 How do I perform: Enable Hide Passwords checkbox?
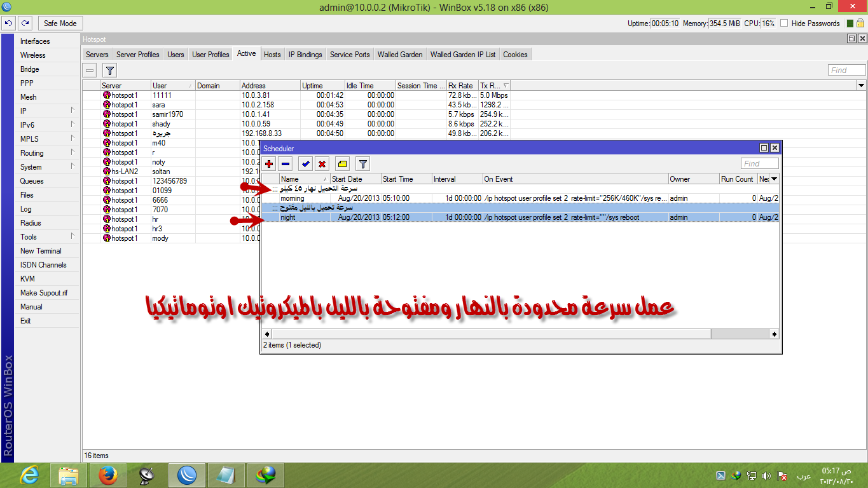(x=785, y=24)
